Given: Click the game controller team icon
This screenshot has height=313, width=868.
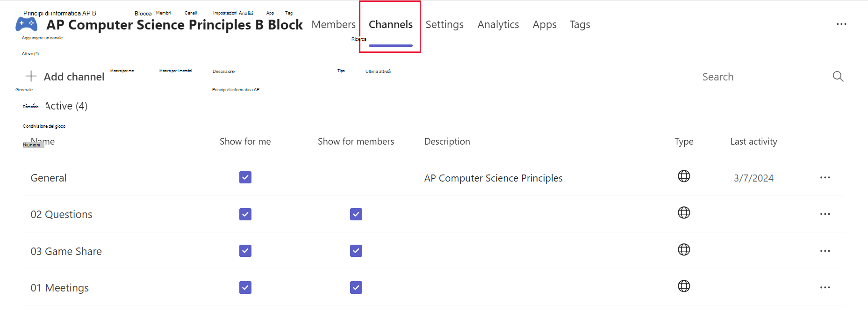Looking at the screenshot, I should point(26,24).
